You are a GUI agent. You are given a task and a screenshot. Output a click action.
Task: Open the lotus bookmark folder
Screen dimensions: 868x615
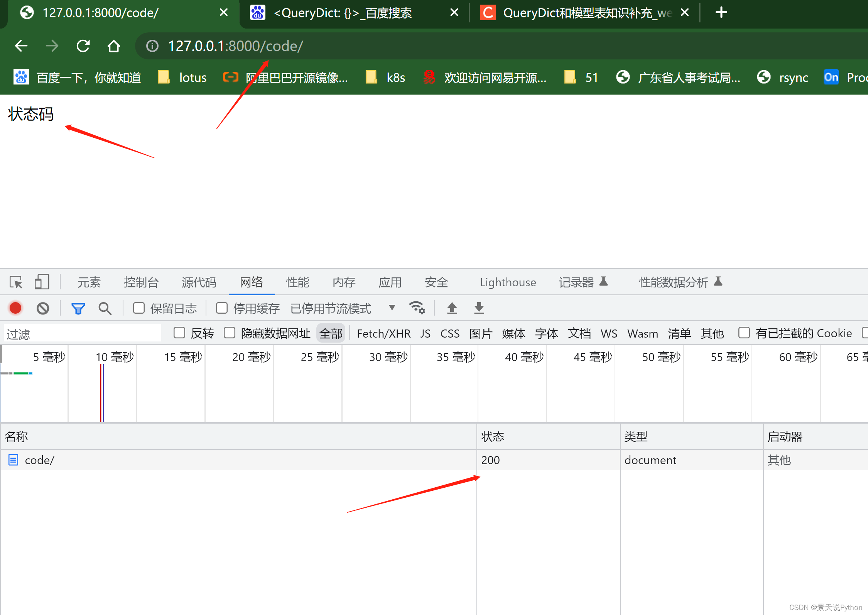pyautogui.click(x=182, y=78)
